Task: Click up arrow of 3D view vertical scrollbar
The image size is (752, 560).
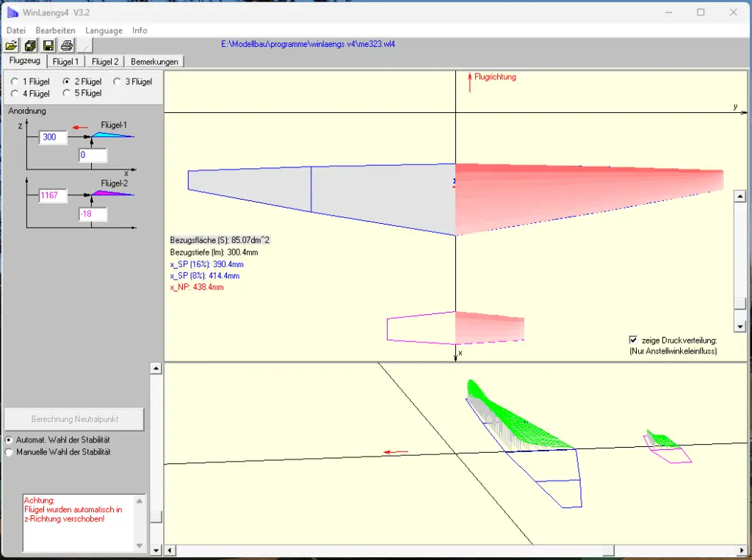Action: tap(156, 368)
